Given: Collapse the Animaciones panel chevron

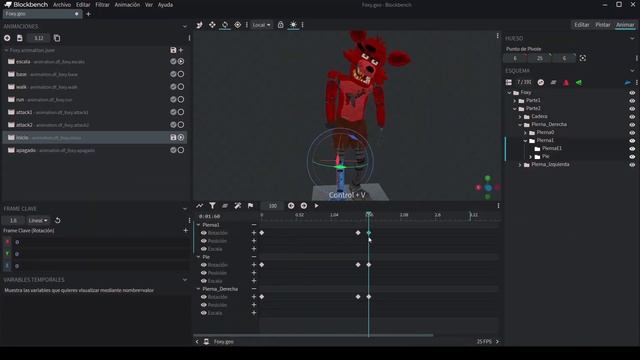Looking at the screenshot, I should [184, 26].
